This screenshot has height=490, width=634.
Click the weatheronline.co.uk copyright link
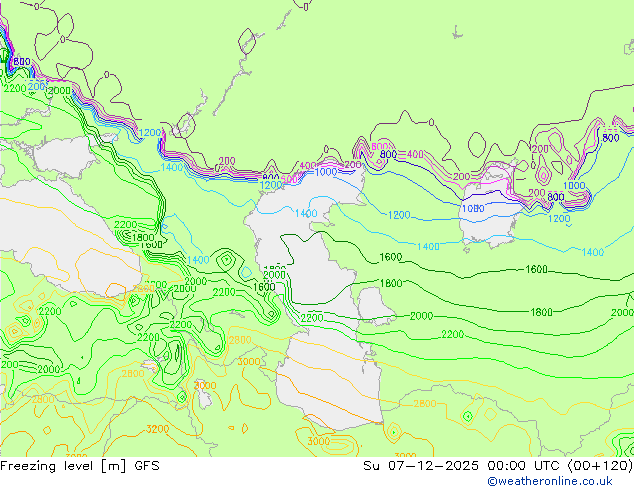549,481
